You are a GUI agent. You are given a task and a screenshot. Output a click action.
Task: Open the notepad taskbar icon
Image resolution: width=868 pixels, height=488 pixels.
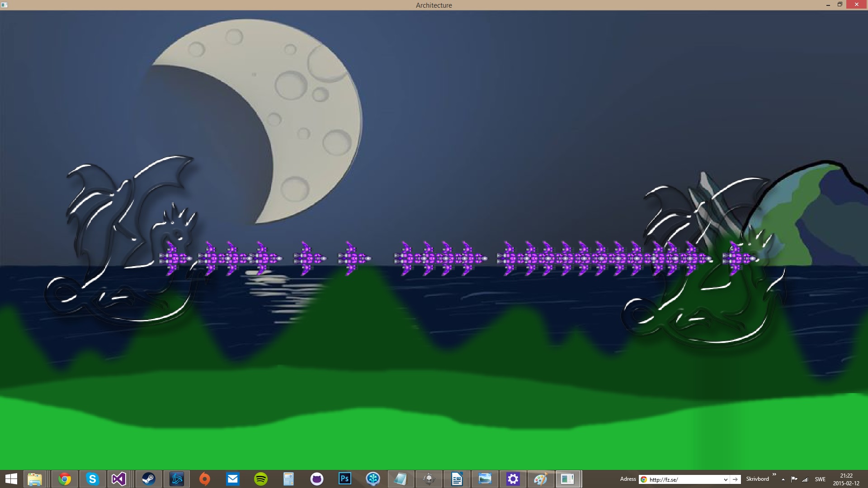[x=401, y=479]
